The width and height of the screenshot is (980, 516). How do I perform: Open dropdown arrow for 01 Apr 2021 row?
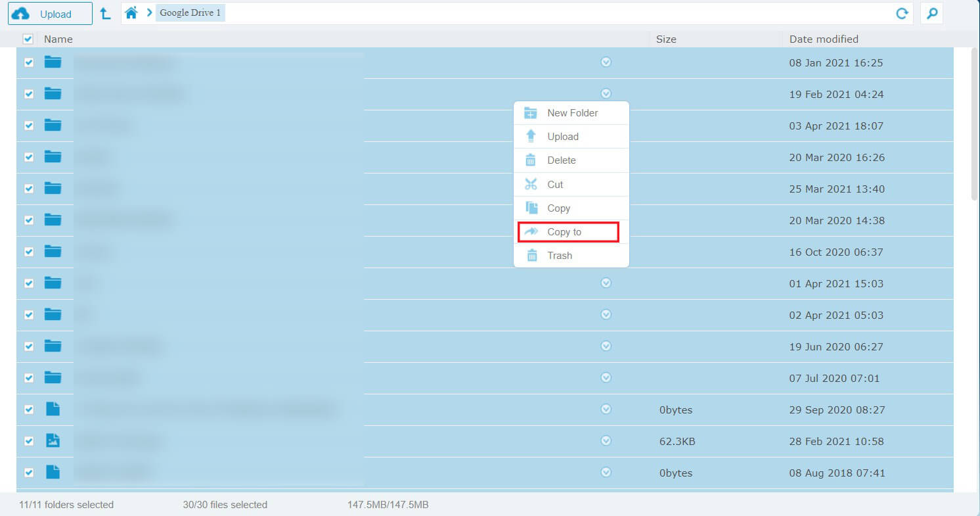click(606, 283)
